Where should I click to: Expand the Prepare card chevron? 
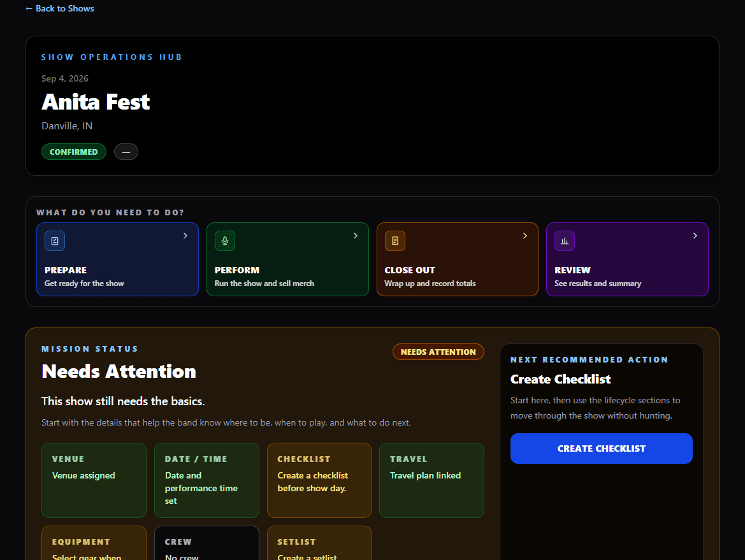[x=185, y=236]
